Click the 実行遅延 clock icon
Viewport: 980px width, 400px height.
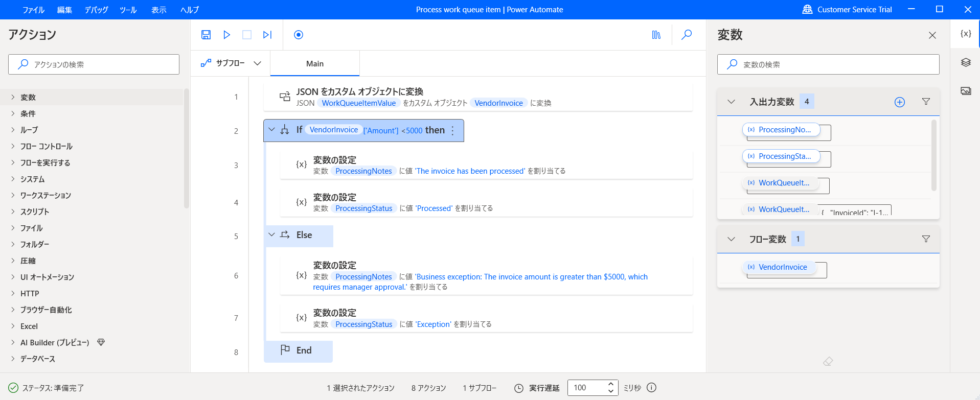[x=518, y=388]
